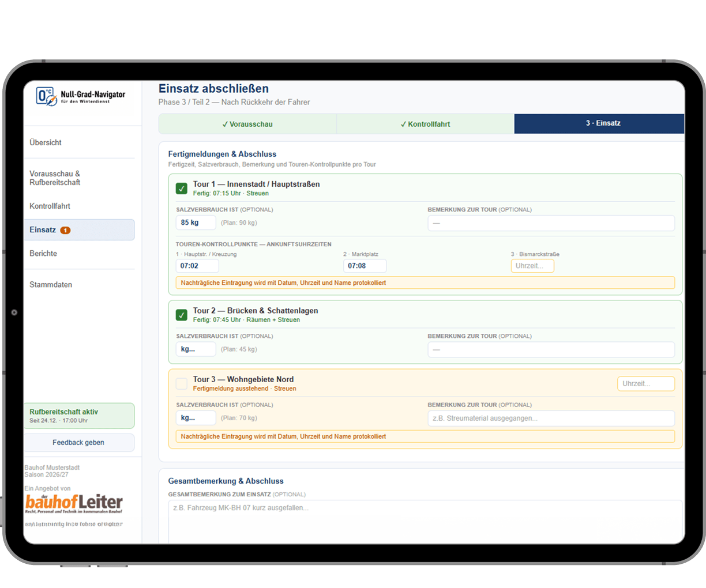
Task: Open Berichte in sidebar
Action: 43,253
